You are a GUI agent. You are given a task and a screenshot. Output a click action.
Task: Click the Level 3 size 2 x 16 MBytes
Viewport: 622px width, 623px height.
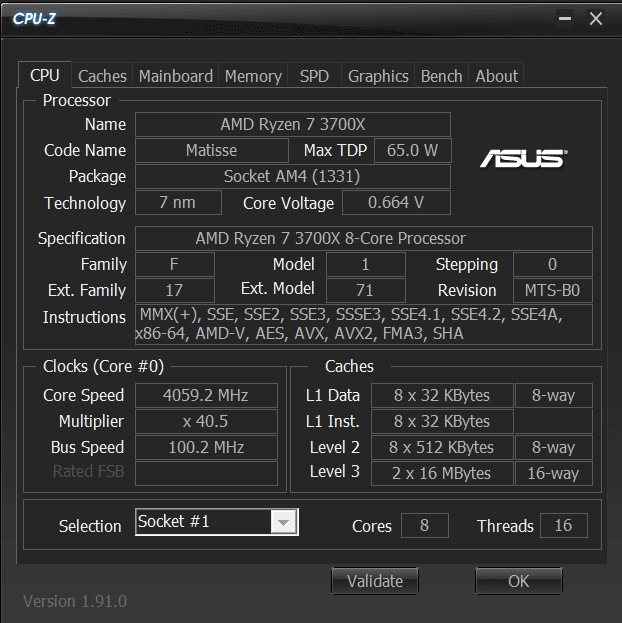pyautogui.click(x=442, y=473)
